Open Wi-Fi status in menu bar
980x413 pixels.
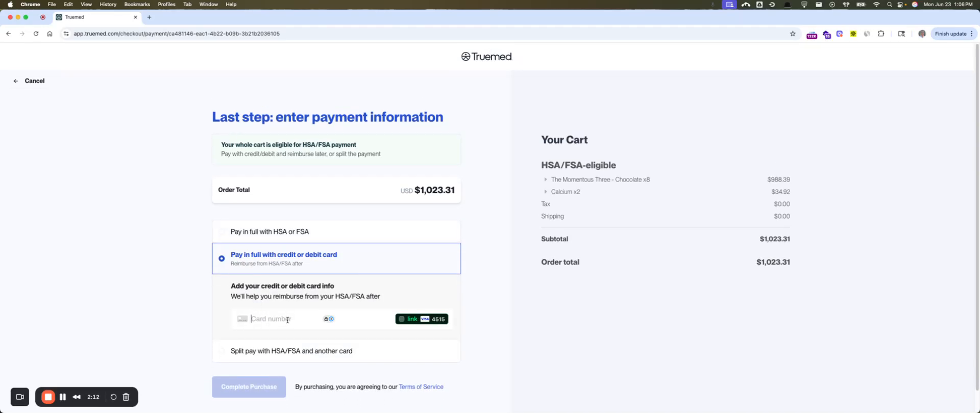(876, 5)
